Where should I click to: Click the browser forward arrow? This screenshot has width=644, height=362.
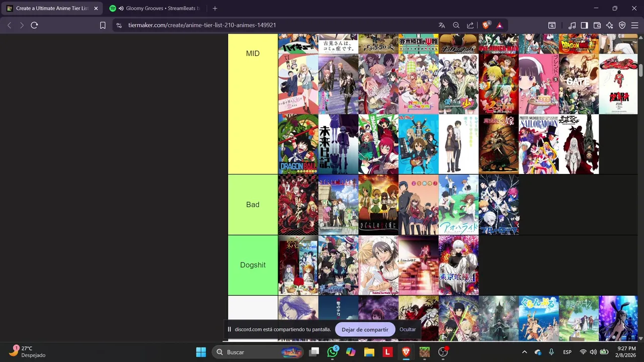(x=22, y=25)
